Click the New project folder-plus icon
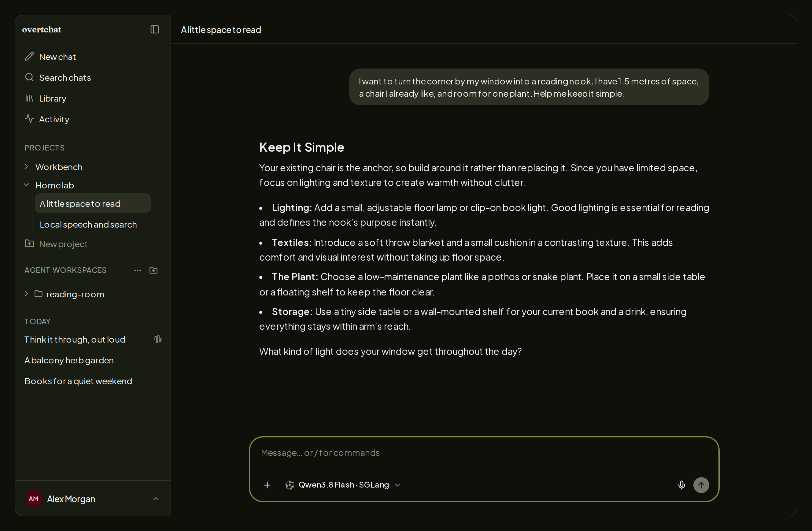This screenshot has width=812, height=531. (29, 243)
